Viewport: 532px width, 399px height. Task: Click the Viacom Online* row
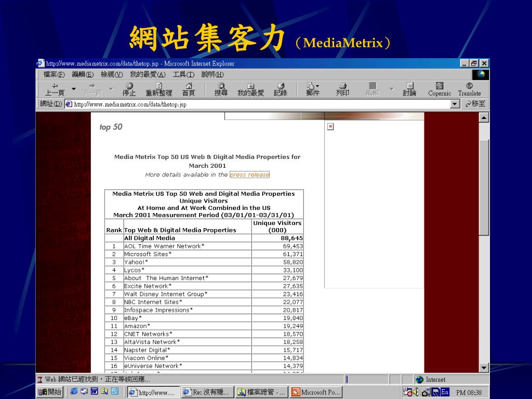point(204,358)
